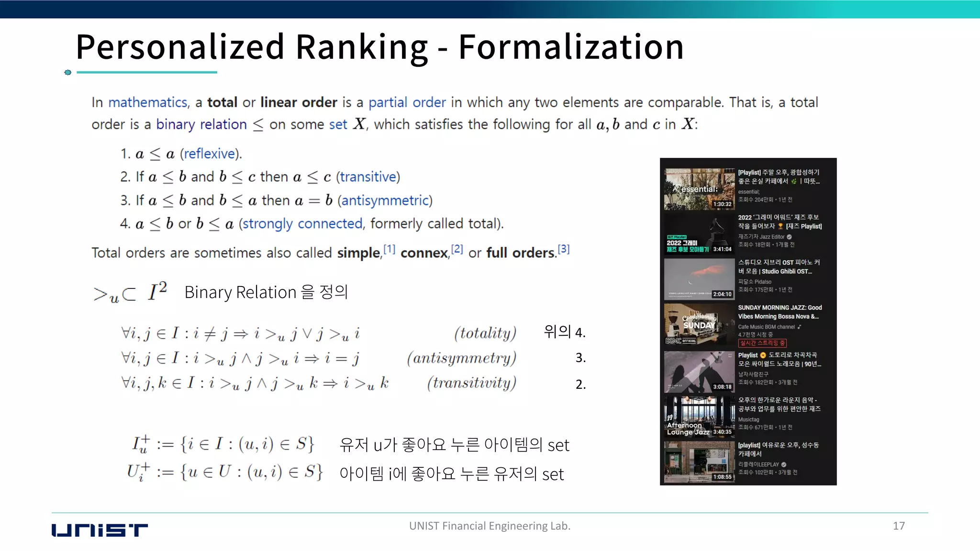Screen dimensions: 980x551
Task: Click the red '실시간 스트리밍 중' live badge
Action: (x=762, y=343)
